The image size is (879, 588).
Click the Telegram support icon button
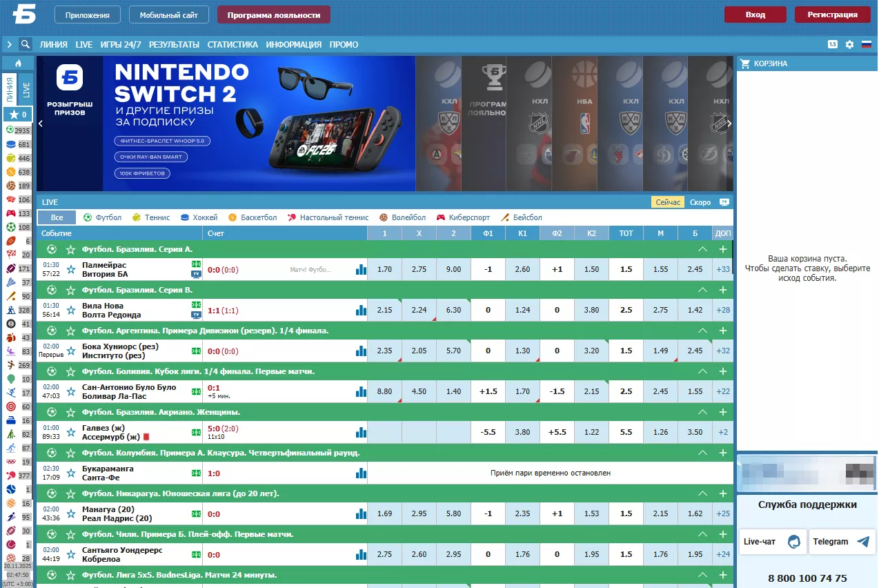click(x=842, y=542)
